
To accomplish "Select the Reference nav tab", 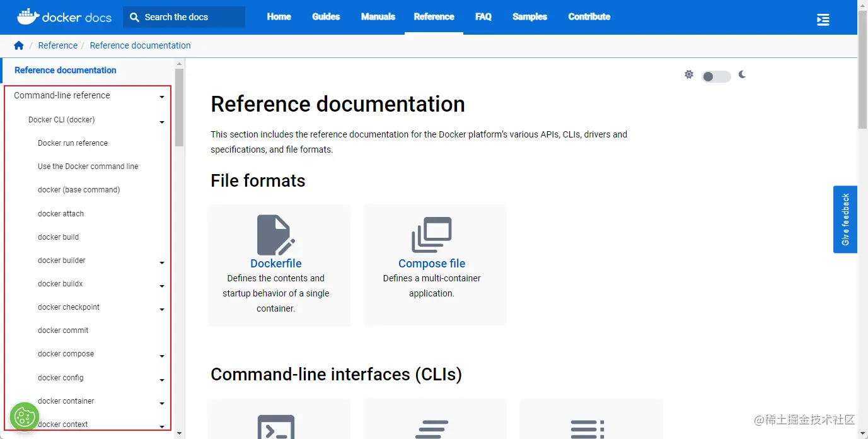I will [x=434, y=17].
